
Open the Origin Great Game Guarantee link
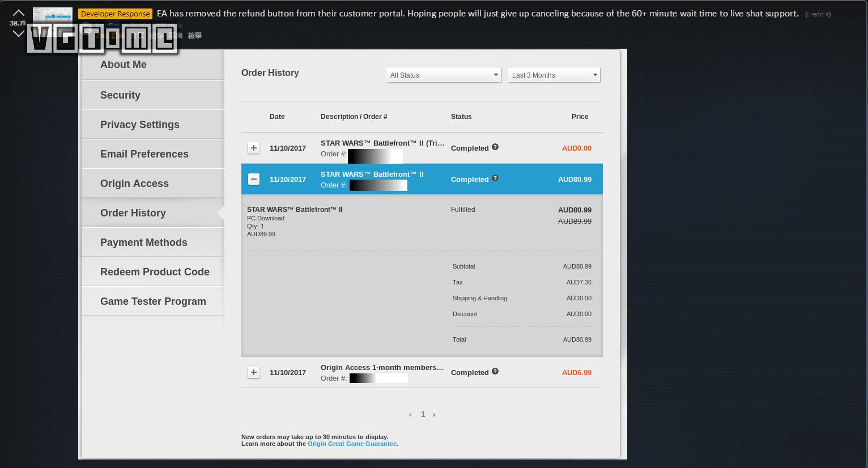pos(352,444)
